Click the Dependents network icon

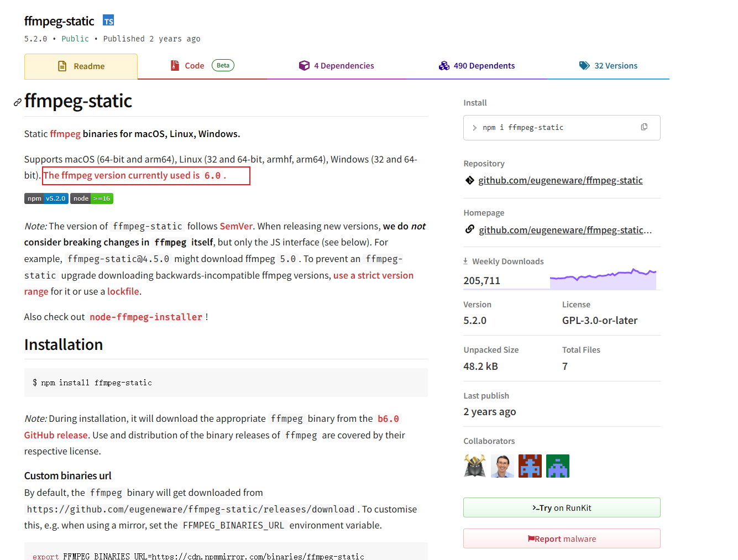click(444, 65)
